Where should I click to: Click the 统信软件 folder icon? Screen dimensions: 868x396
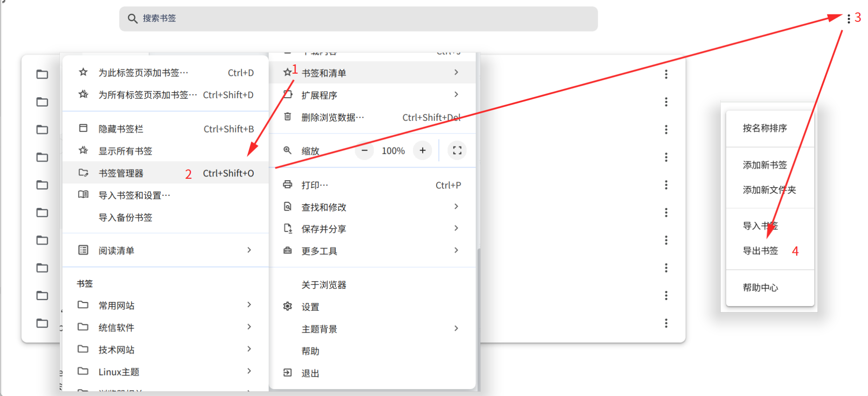tap(83, 327)
